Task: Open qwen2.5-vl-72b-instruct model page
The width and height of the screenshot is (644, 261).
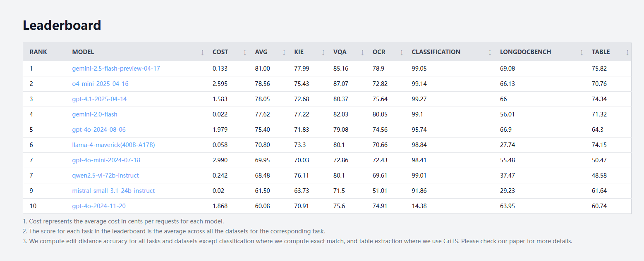Action: coord(105,176)
